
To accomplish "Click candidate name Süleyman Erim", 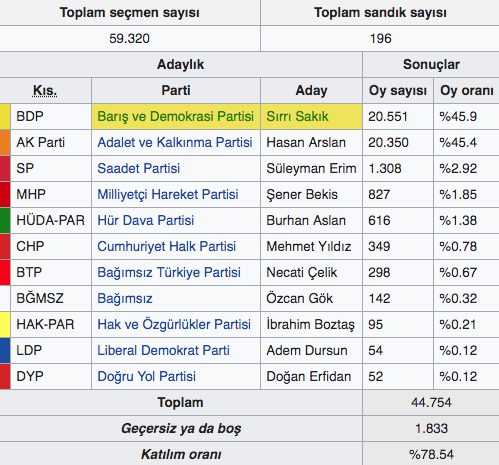I will [311, 168].
